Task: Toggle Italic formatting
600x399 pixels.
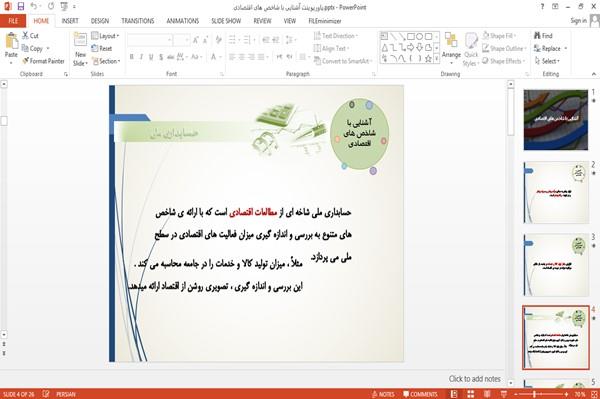Action: point(141,57)
